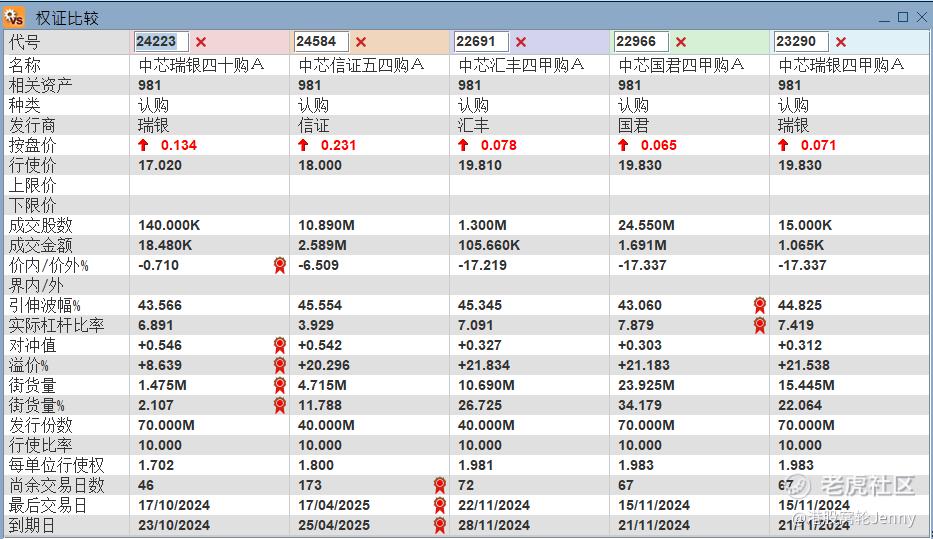Viewport: 933px width, 539px height.
Task: Click the code input field containing 24584
Action: point(321,42)
